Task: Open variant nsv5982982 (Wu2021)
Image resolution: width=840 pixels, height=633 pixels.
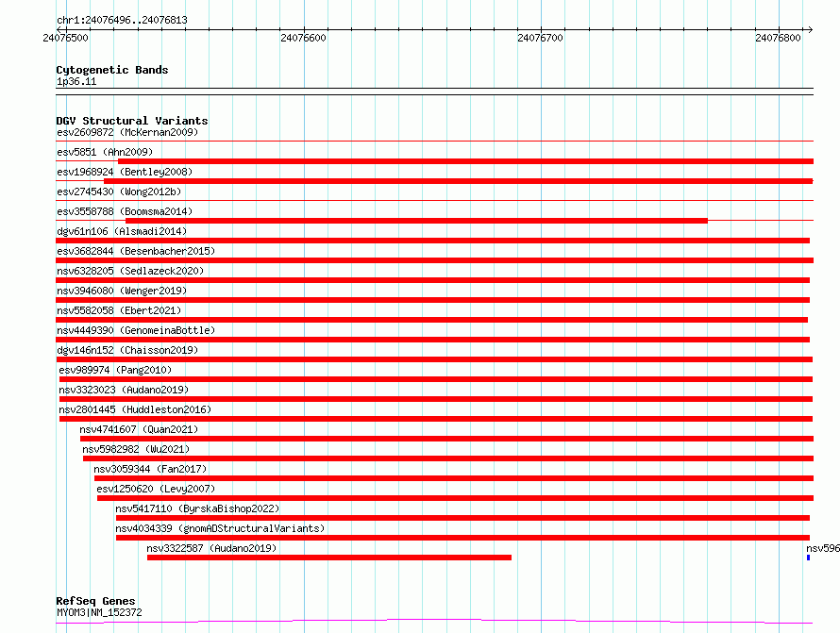Action: (x=136, y=449)
